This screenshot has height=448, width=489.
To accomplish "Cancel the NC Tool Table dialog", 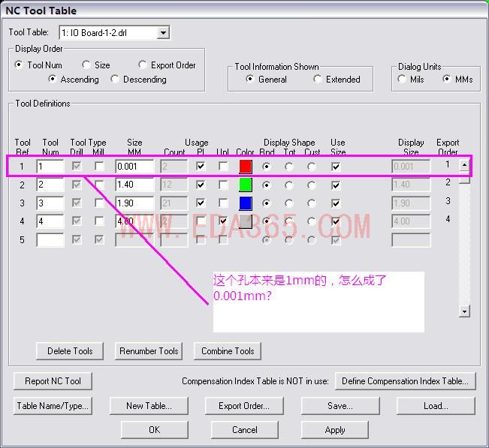I will tap(245, 430).
